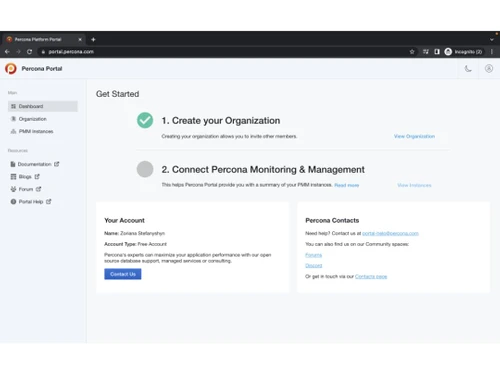
Task: Open Forum resource link in sidebar
Action: pyautogui.click(x=26, y=189)
